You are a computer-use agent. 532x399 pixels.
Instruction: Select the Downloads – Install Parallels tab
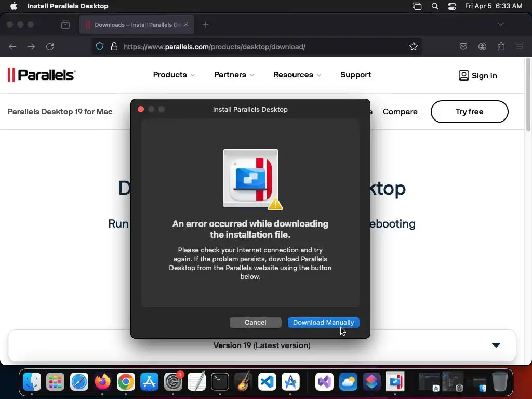click(137, 25)
